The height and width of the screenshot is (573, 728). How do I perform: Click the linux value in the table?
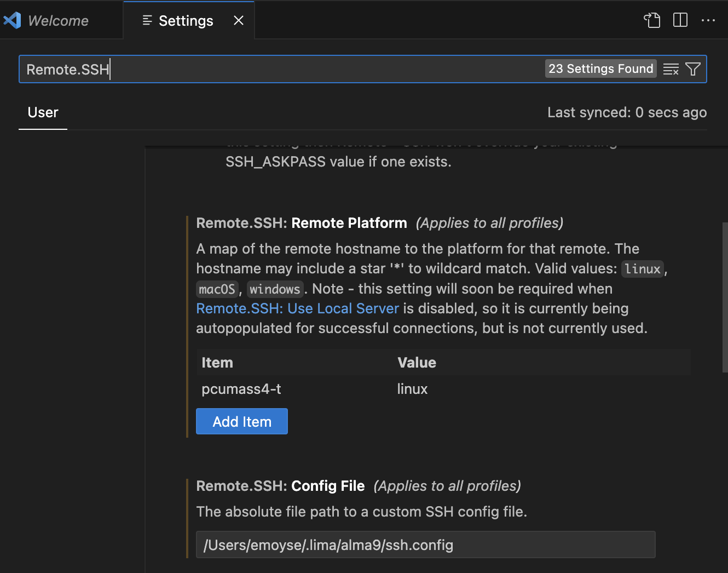(412, 389)
